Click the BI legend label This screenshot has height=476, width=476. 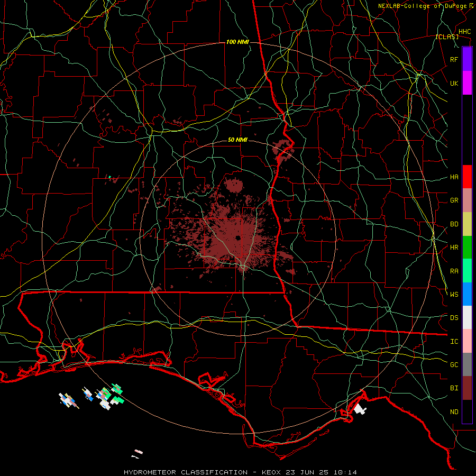coord(454,388)
